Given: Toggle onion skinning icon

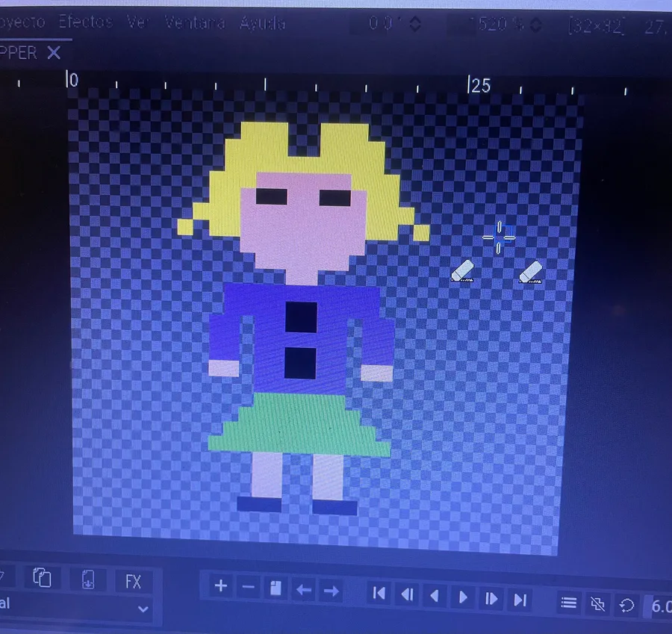Looking at the screenshot, I should pyautogui.click(x=597, y=603).
